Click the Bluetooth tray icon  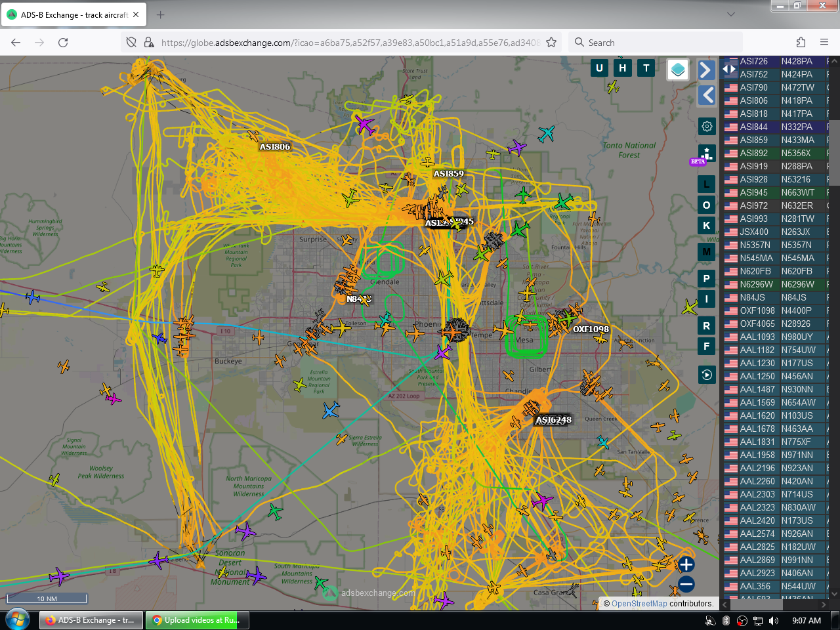click(726, 621)
